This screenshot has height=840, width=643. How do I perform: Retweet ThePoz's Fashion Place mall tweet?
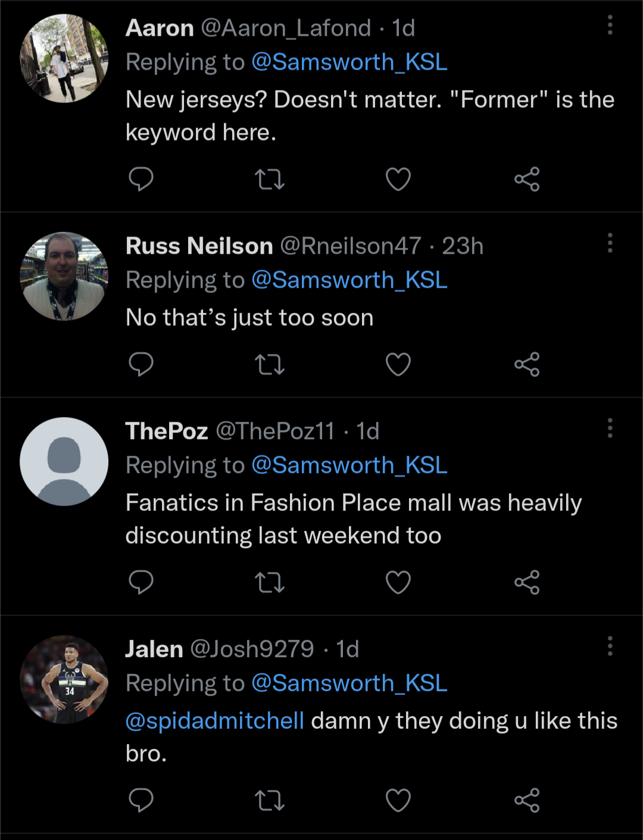270,582
